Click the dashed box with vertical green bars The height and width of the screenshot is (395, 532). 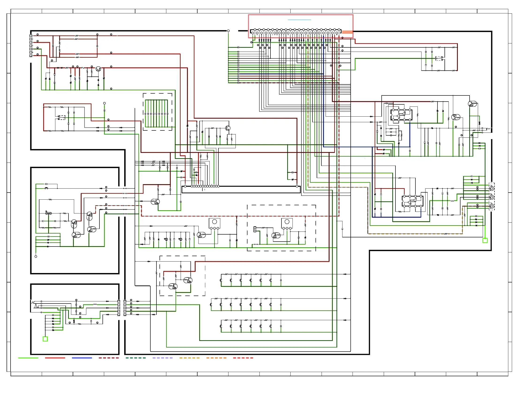(x=158, y=112)
